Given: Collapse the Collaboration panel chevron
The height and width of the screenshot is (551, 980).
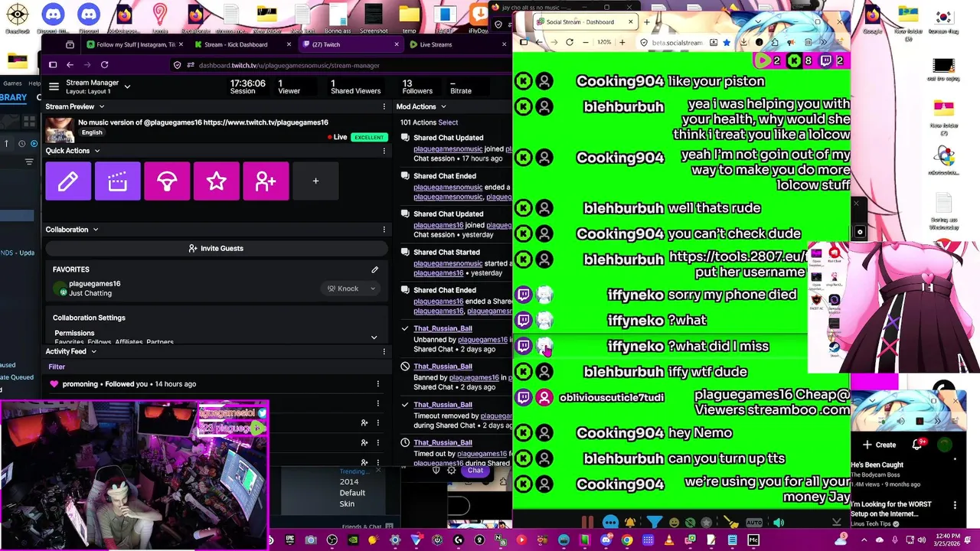Looking at the screenshot, I should (95, 230).
